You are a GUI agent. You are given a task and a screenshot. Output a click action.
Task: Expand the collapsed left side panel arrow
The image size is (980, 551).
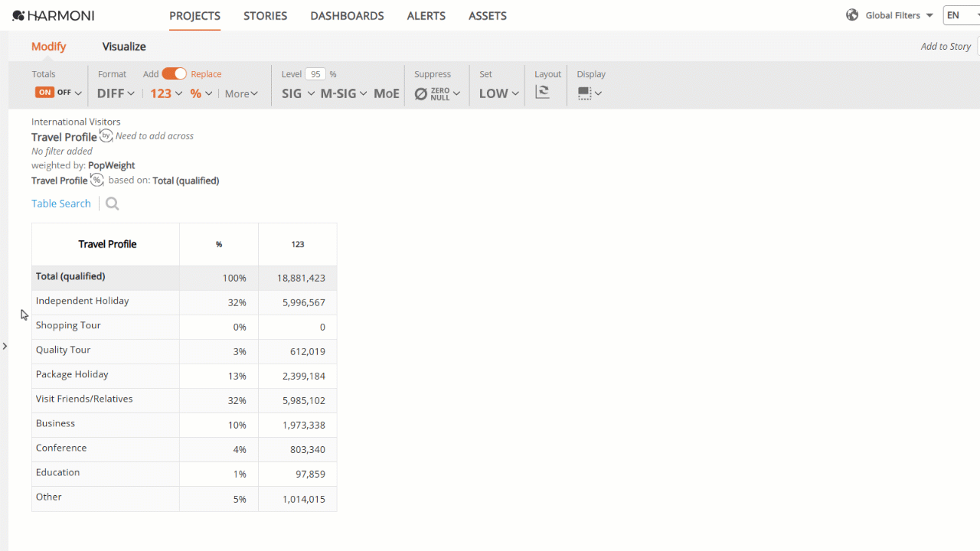pos(5,346)
